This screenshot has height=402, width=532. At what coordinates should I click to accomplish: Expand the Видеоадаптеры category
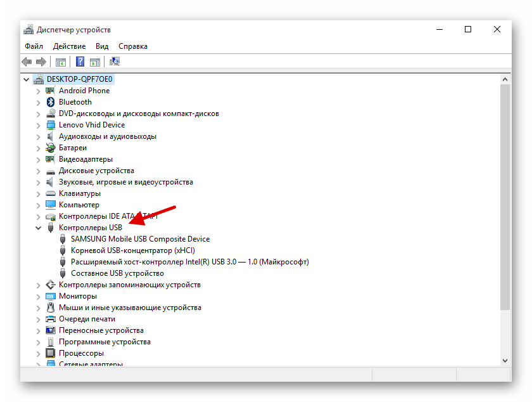click(x=39, y=159)
